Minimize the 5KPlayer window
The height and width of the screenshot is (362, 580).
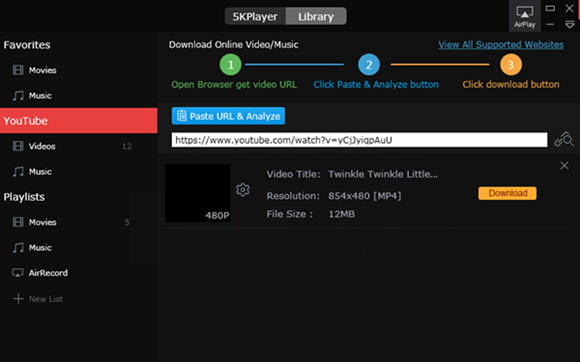[550, 25]
